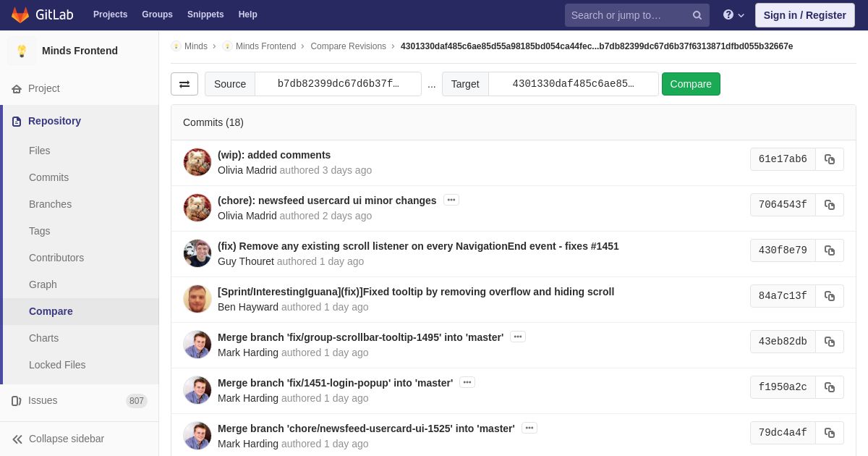Viewport: 868px width, 456px height.
Task: Open the Help nav link
Action: pyautogui.click(x=247, y=14)
